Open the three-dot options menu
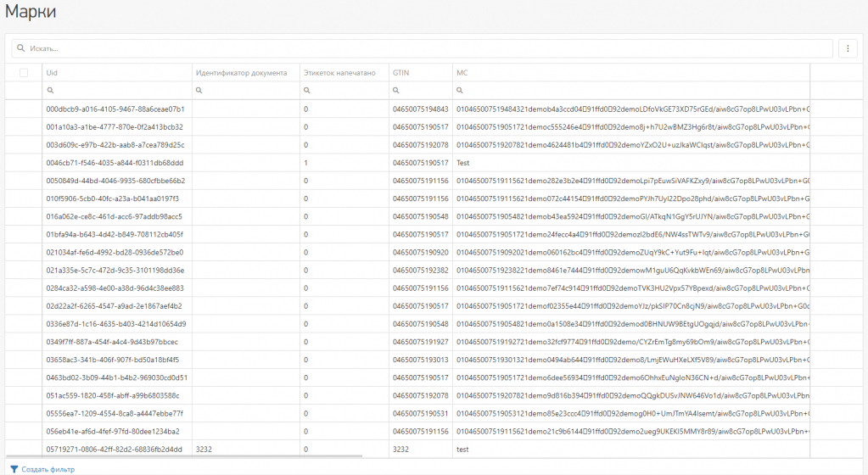This screenshot has width=868, height=475. click(848, 48)
